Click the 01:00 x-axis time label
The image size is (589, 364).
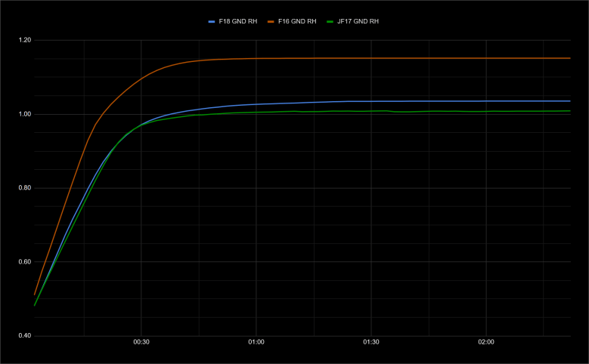(x=256, y=343)
